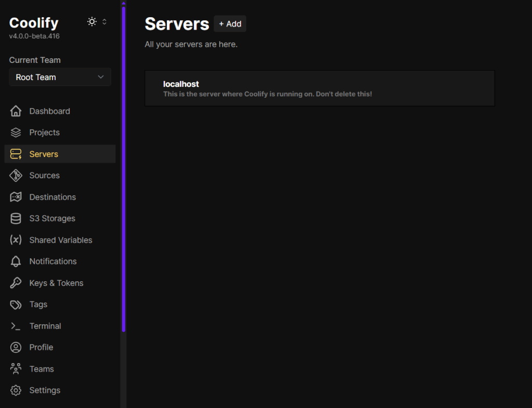Click the + Add server button
532x408 pixels.
click(230, 24)
